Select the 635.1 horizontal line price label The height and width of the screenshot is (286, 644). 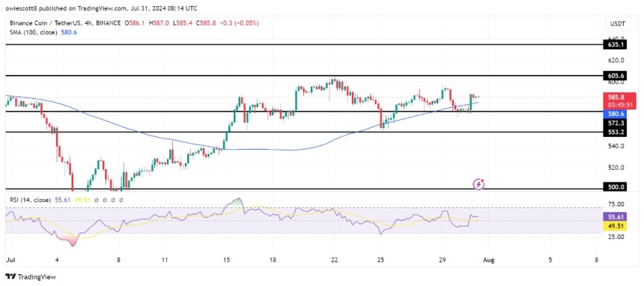[615, 44]
